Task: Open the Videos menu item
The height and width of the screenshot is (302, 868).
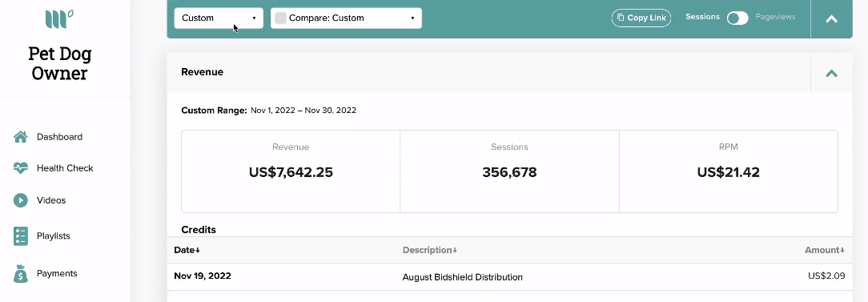Action: tap(51, 200)
